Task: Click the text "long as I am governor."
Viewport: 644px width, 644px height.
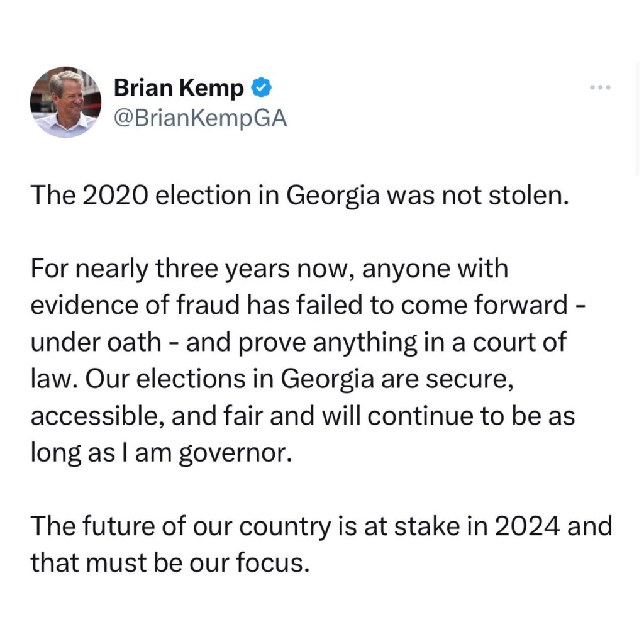Action: point(162,453)
